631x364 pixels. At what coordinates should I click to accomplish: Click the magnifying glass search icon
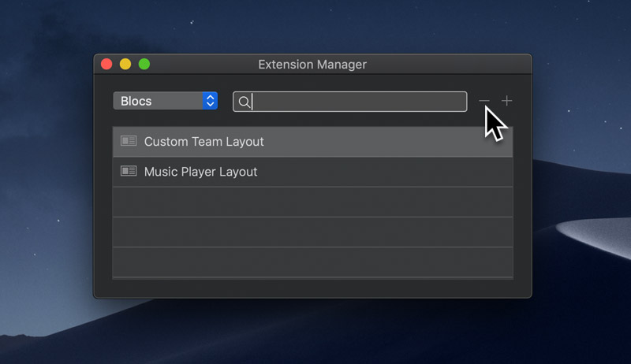[244, 102]
